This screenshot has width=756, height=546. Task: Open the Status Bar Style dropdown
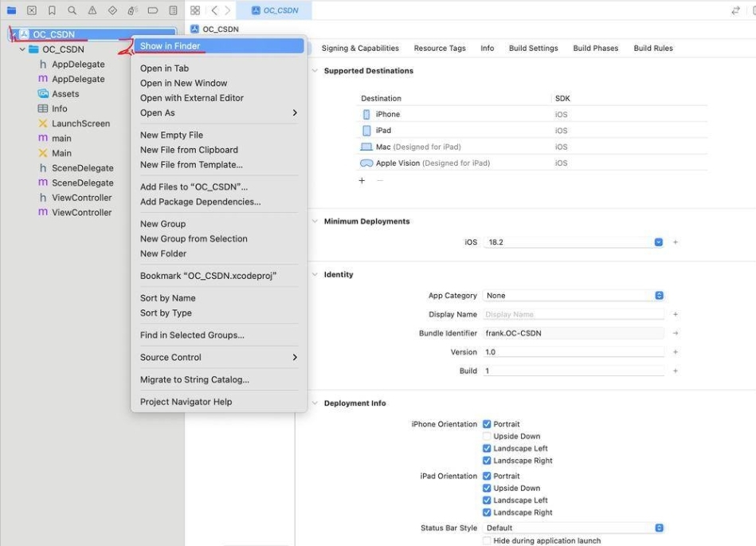point(574,528)
